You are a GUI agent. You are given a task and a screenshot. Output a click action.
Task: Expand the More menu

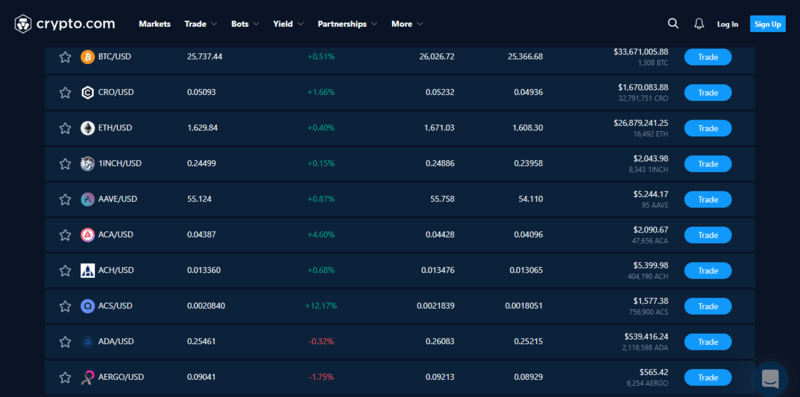(407, 24)
